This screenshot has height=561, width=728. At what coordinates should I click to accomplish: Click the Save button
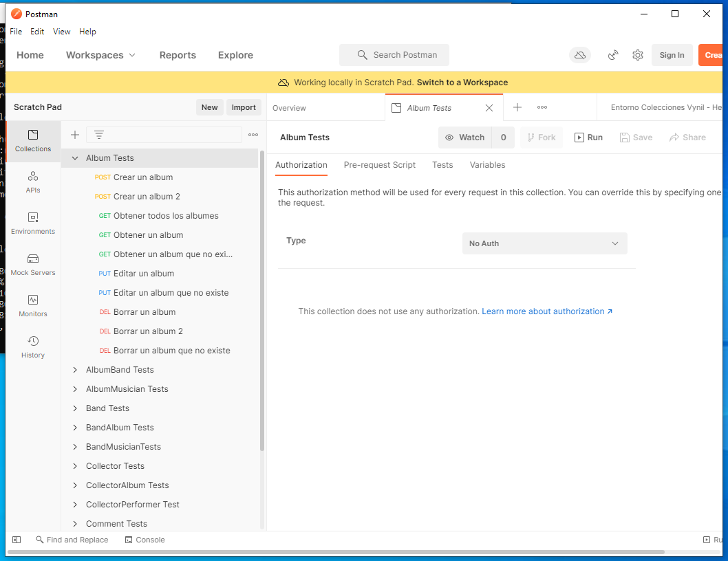coord(636,137)
